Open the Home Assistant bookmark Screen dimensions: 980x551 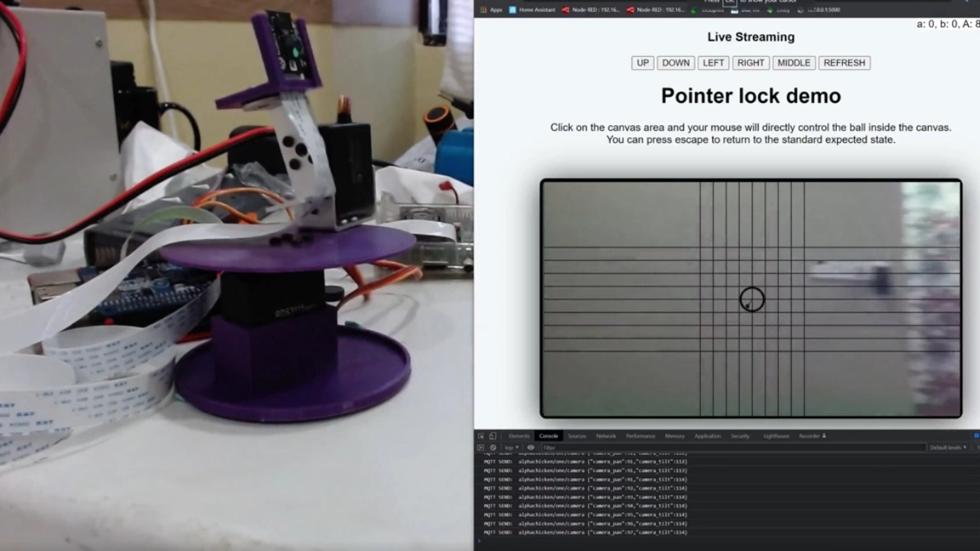click(x=532, y=10)
